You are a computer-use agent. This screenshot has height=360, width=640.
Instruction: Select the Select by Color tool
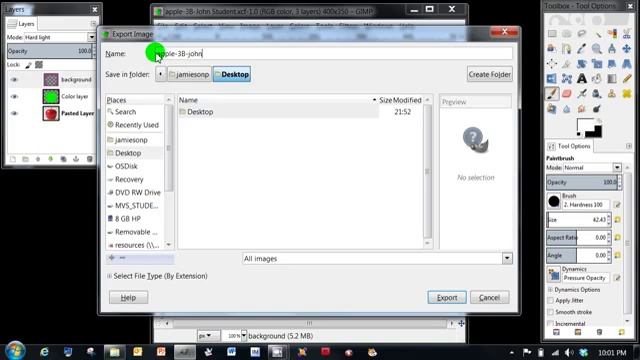point(612,34)
